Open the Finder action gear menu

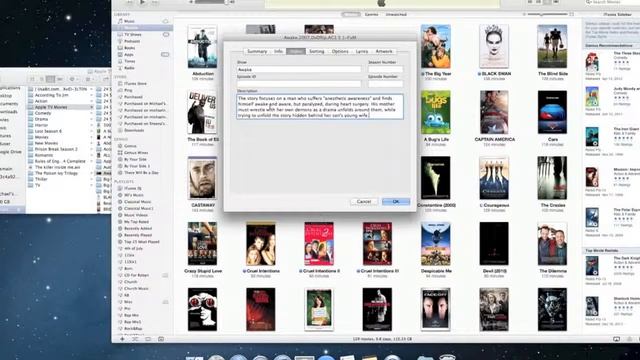click(73, 79)
